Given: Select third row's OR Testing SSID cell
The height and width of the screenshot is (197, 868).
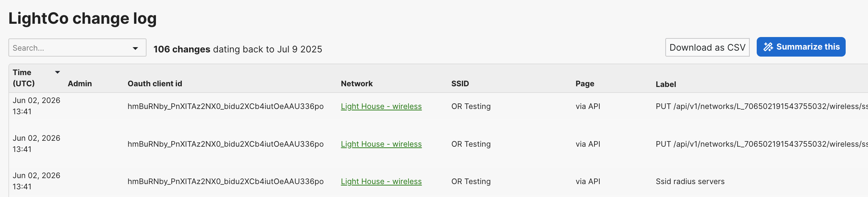Looking at the screenshot, I should coord(471,181).
